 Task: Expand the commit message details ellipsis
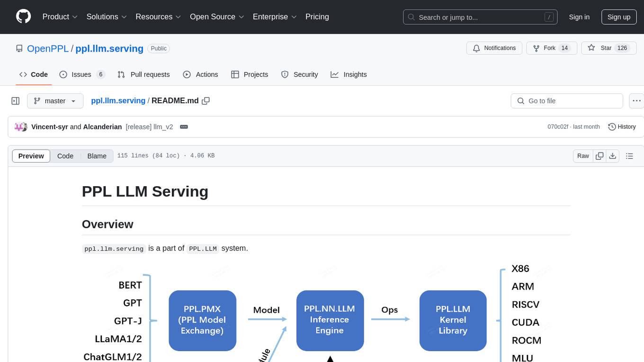[x=184, y=127]
